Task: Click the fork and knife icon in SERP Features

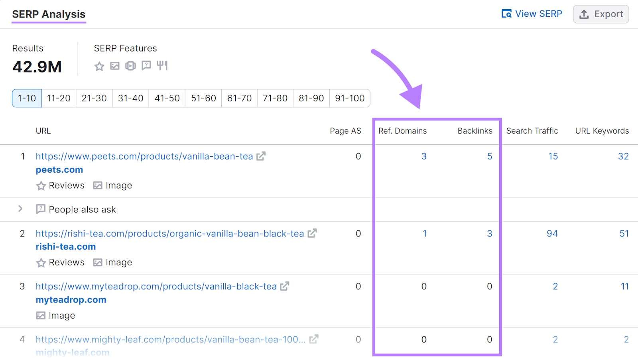Action: 162,65
